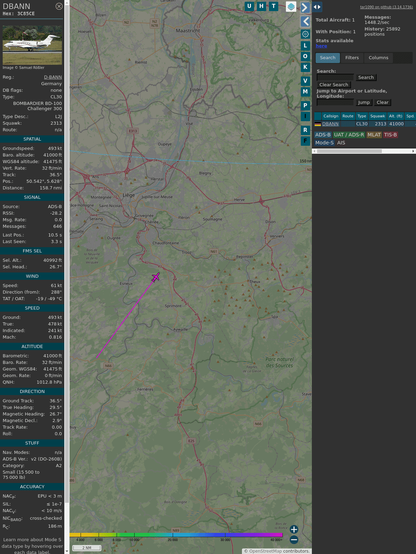Open tar1090 on github link

[386, 7]
